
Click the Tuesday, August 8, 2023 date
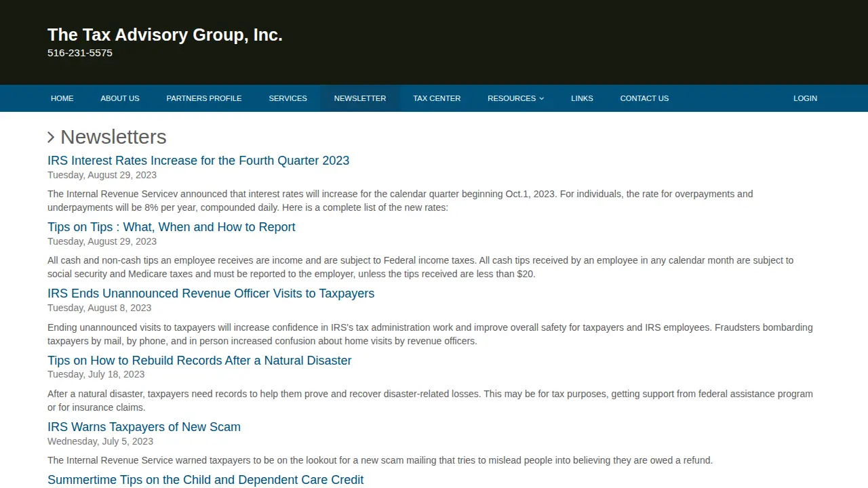(99, 308)
